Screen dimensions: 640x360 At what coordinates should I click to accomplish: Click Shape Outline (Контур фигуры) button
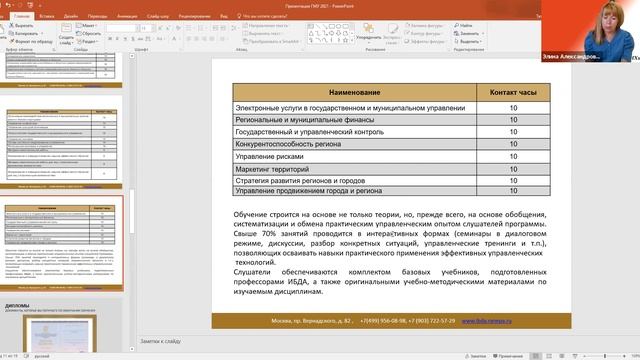(x=423, y=33)
